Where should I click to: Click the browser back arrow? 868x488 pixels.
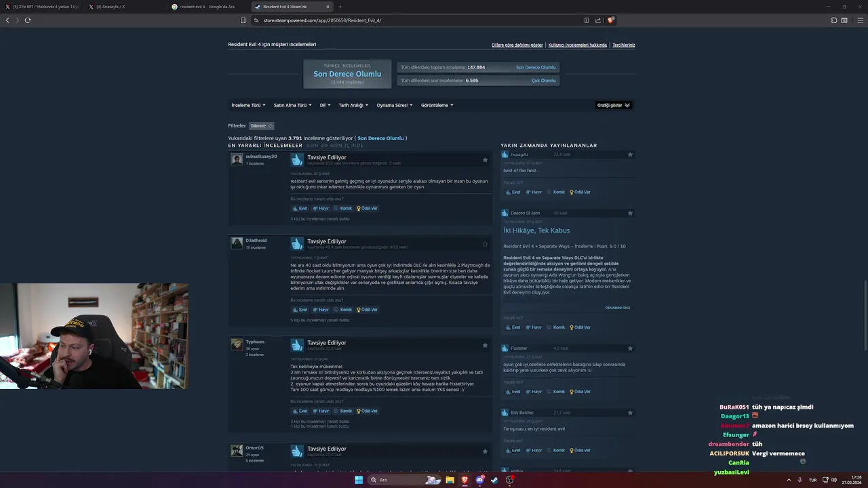click(x=7, y=20)
